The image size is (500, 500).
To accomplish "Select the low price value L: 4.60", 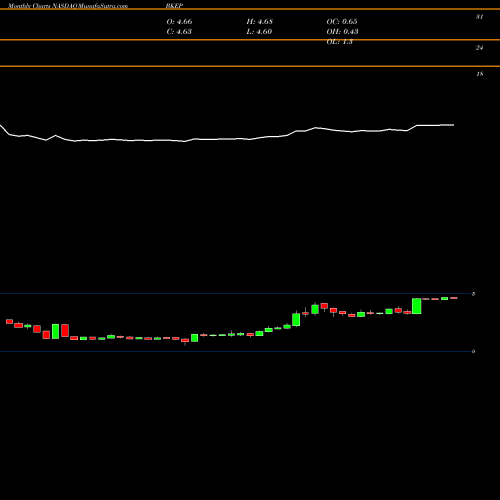I will coord(259,32).
